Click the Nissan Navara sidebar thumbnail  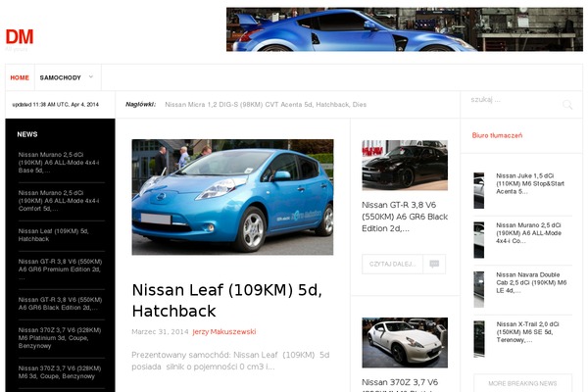pyautogui.click(x=479, y=290)
